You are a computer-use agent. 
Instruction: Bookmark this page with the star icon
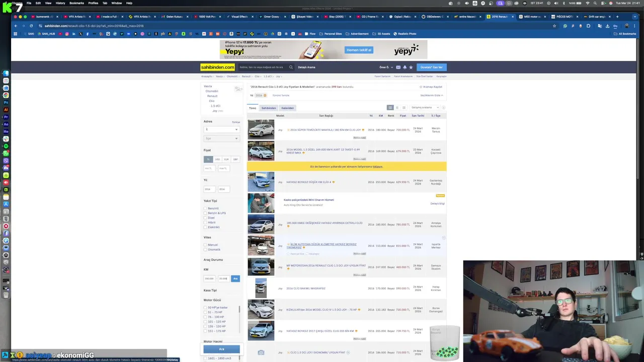tap(554, 26)
